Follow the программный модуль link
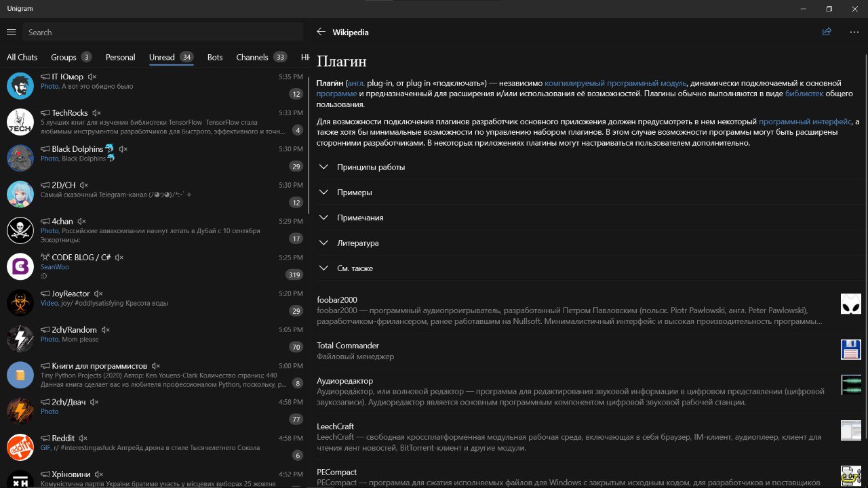Image resolution: width=868 pixels, height=488 pixels. [x=647, y=83]
